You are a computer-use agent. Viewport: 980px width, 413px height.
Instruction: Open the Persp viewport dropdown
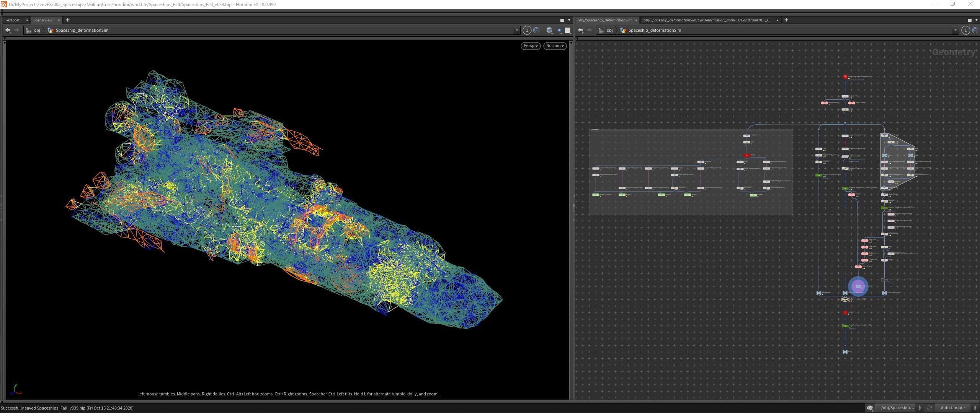click(x=531, y=46)
